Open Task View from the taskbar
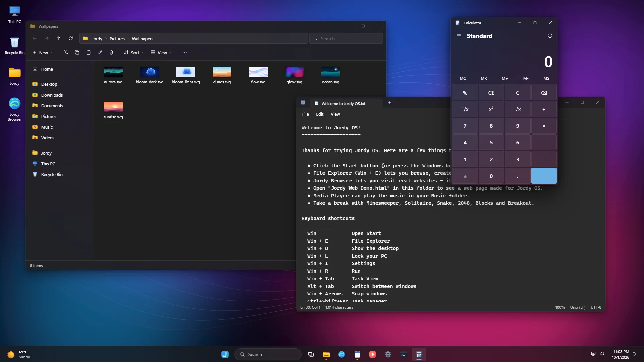Image resolution: width=644 pixels, height=362 pixels. click(311, 354)
